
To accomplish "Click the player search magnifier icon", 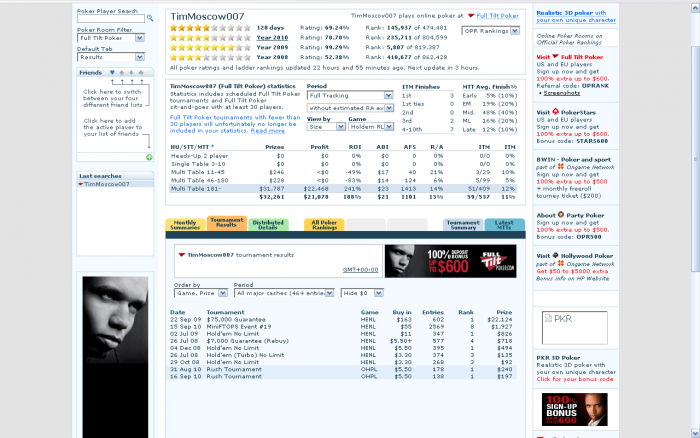I will [150, 18].
